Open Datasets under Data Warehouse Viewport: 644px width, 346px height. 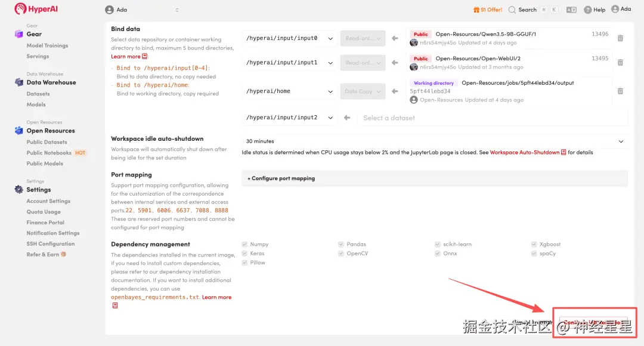click(x=38, y=94)
